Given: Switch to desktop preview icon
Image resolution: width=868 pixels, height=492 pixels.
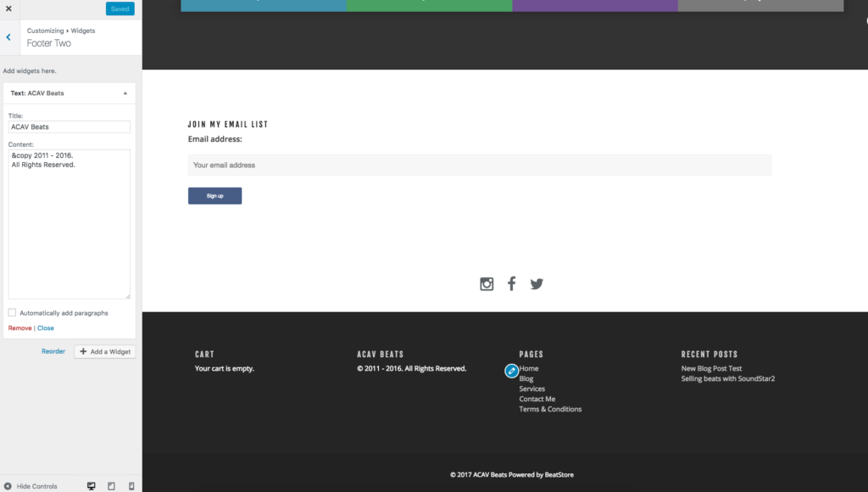Looking at the screenshot, I should [x=92, y=486].
